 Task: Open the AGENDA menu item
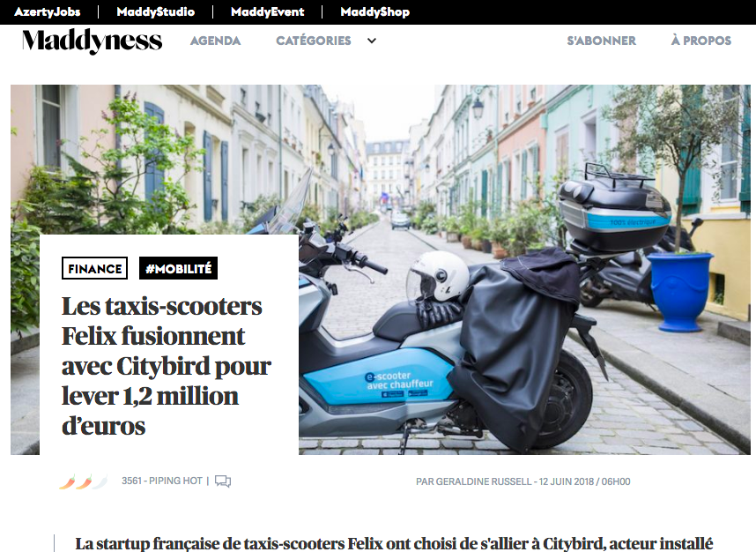[216, 41]
